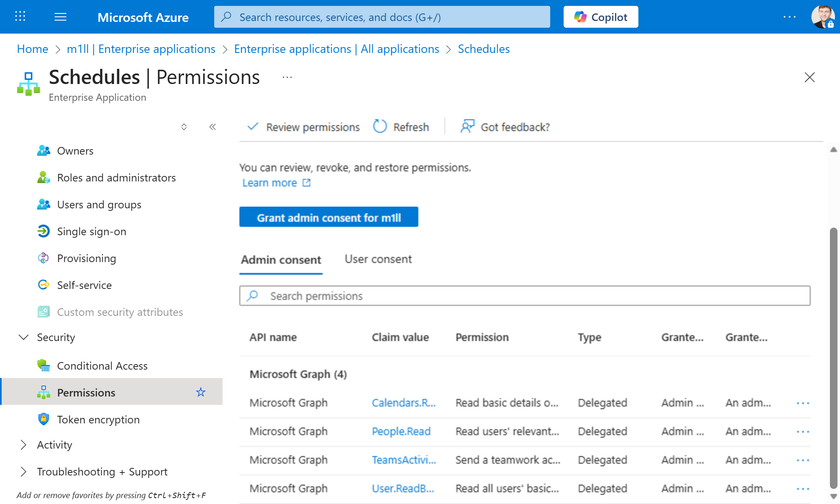
Task: Click inside the Search permissions field
Action: 420,296
